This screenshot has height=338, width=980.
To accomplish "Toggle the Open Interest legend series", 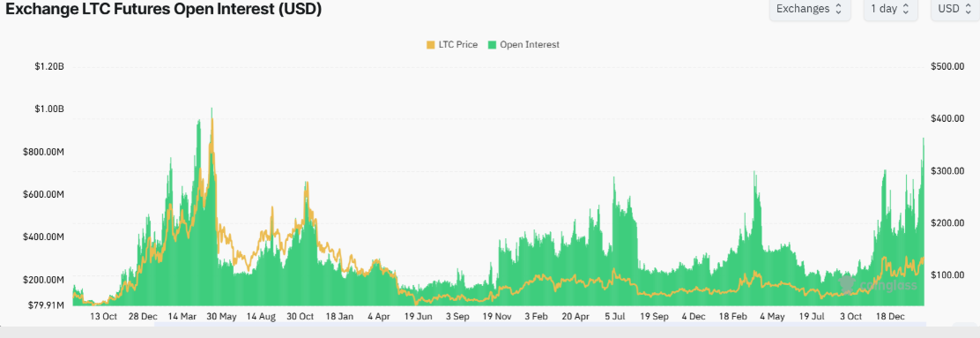I will [523, 44].
